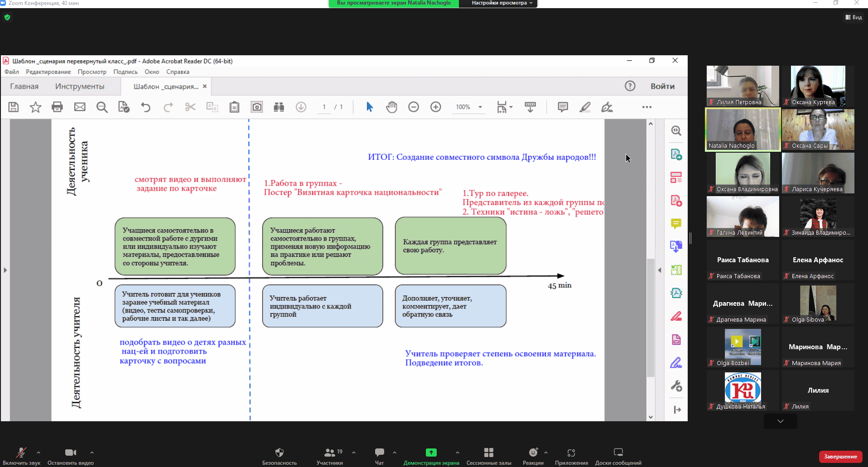The height and width of the screenshot is (467, 868).
Task: Click the red Завершение button
Action: (x=840, y=457)
